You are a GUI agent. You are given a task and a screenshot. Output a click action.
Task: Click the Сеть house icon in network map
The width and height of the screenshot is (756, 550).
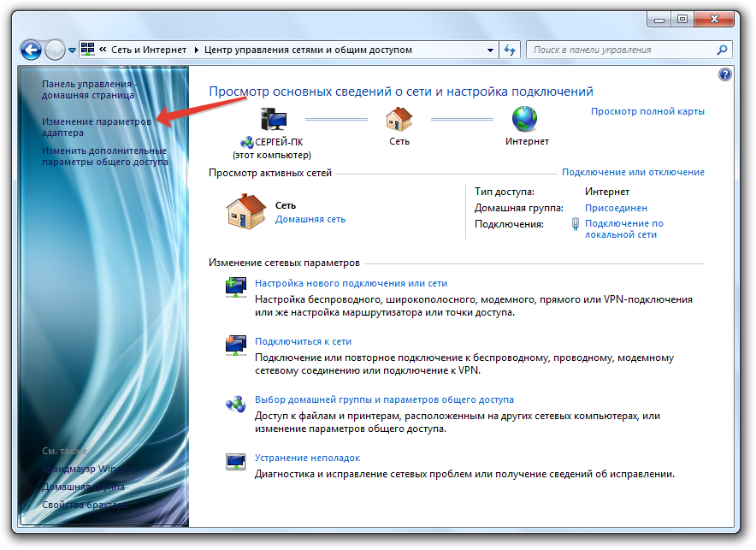(399, 118)
